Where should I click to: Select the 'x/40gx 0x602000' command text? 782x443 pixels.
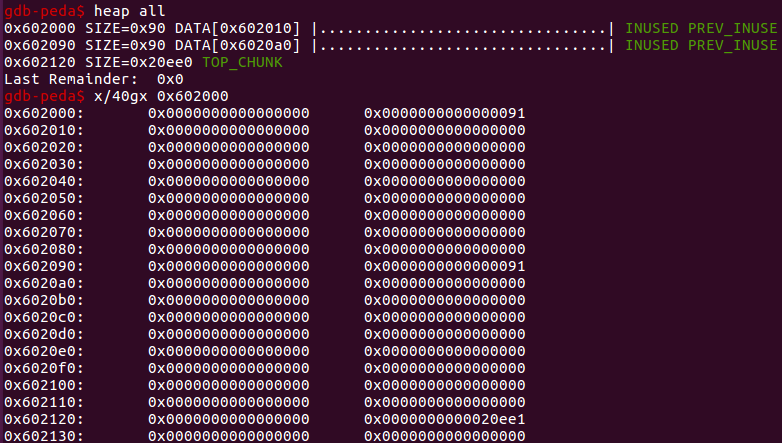click(x=161, y=96)
